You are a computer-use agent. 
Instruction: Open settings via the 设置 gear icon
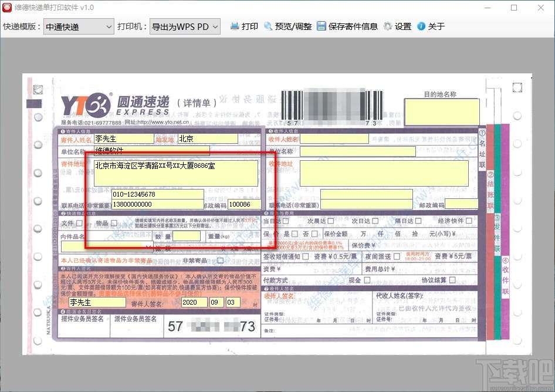(388, 26)
